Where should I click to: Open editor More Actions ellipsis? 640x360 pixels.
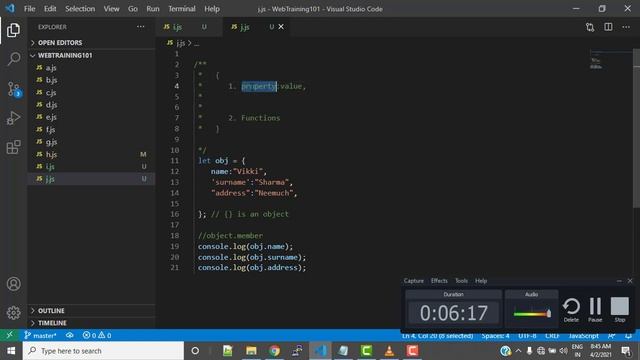626,27
